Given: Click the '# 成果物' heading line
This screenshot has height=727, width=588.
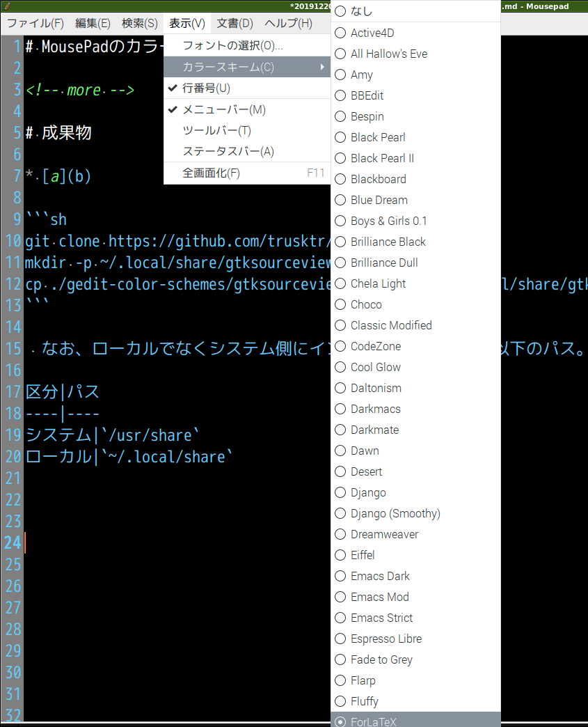Looking at the screenshot, I should click(58, 132).
